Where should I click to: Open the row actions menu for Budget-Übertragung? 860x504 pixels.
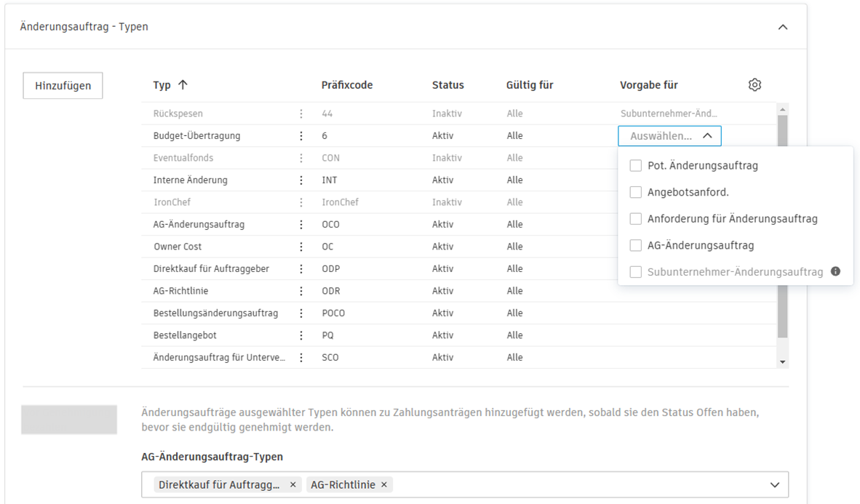300,135
